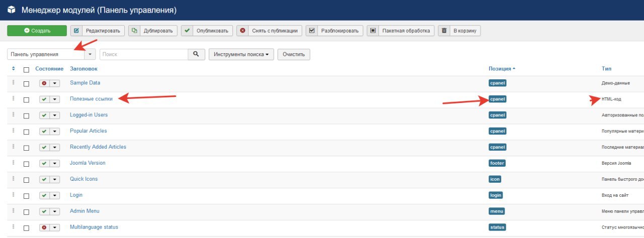Click Редактировать toolbar button

(98, 31)
